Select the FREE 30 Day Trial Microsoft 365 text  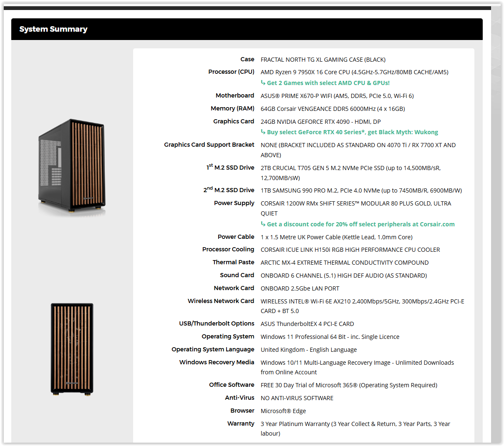349,385
